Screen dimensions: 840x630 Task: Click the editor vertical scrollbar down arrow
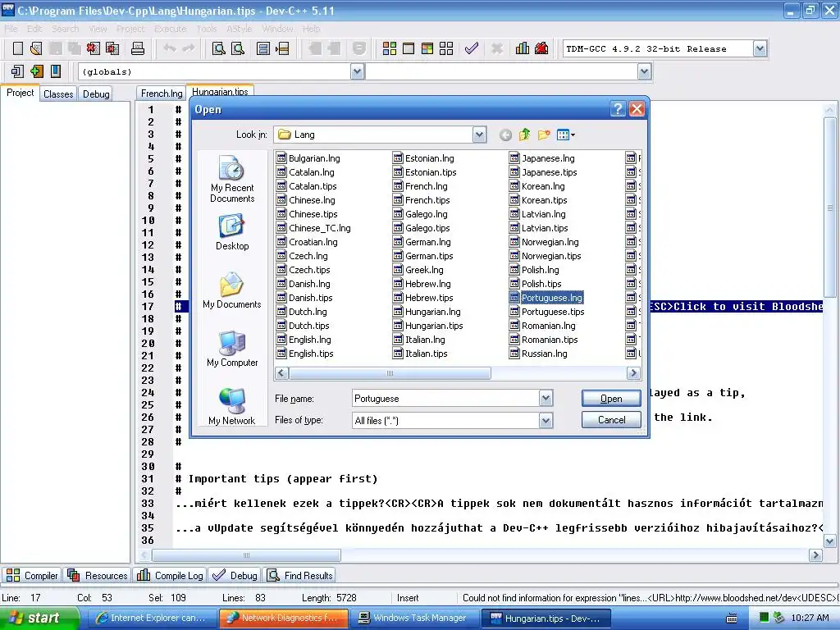click(x=829, y=541)
